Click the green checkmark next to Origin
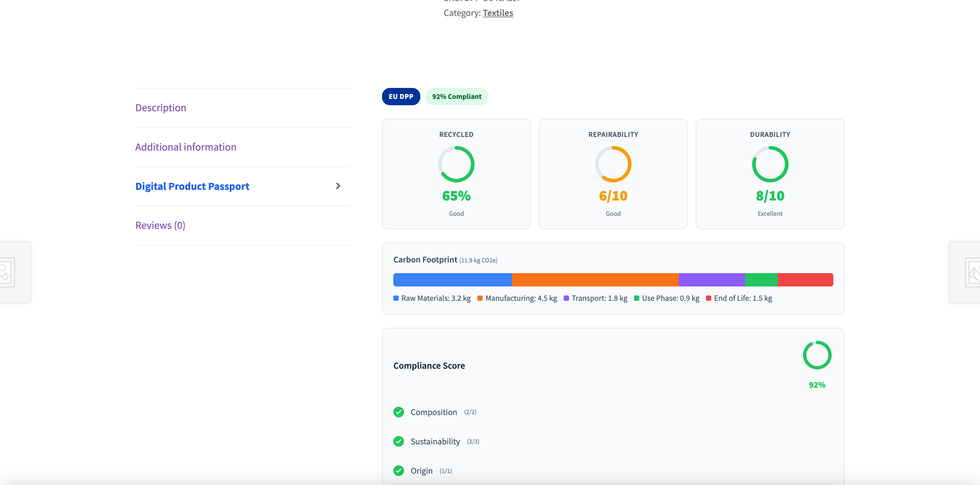 tap(398, 471)
